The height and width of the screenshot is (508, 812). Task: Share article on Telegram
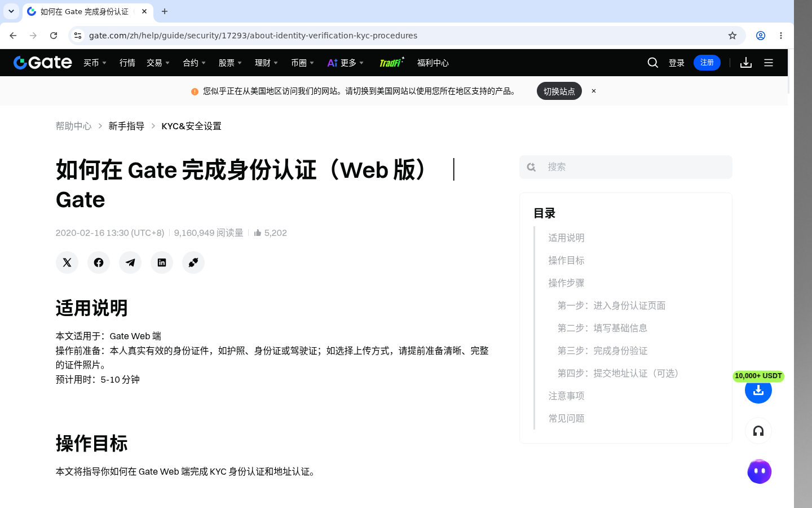click(130, 262)
